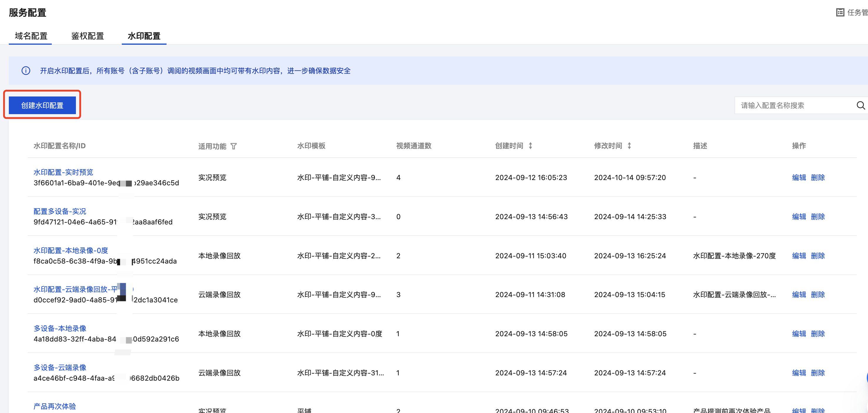Click the 任务管理 list icon
This screenshot has width=868, height=413.
pos(840,12)
